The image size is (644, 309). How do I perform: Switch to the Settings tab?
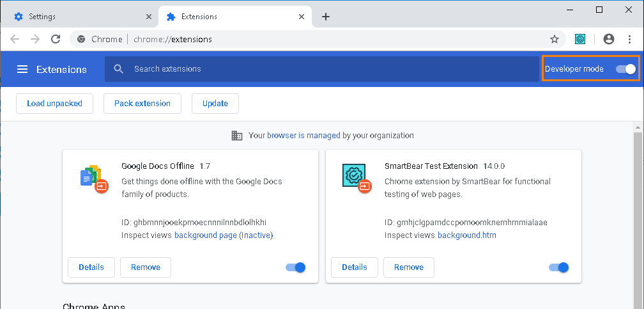tap(77, 17)
